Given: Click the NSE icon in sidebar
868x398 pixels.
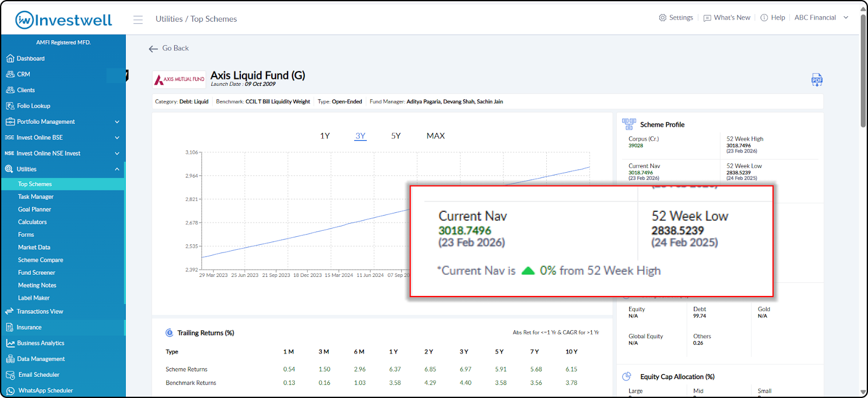Looking at the screenshot, I should point(9,153).
